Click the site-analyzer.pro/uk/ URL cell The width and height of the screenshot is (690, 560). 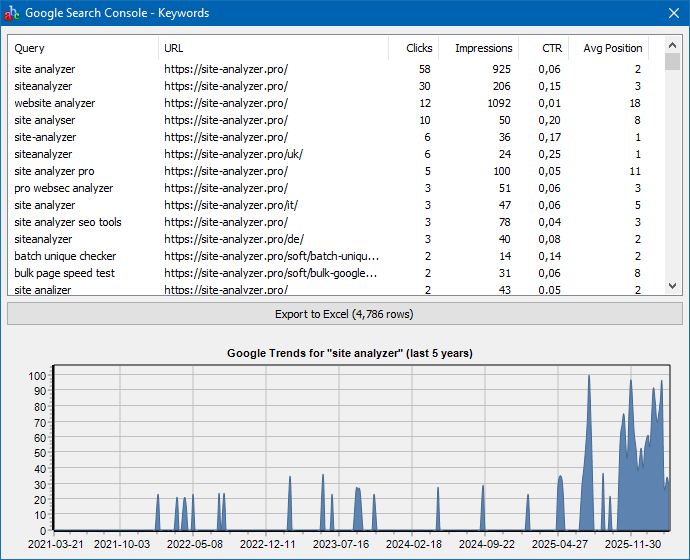[x=234, y=154]
